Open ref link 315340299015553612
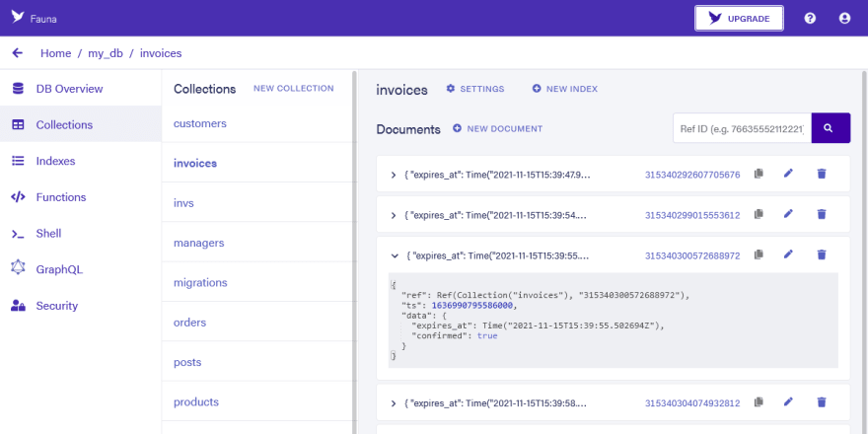This screenshot has height=434, width=868. click(x=692, y=215)
